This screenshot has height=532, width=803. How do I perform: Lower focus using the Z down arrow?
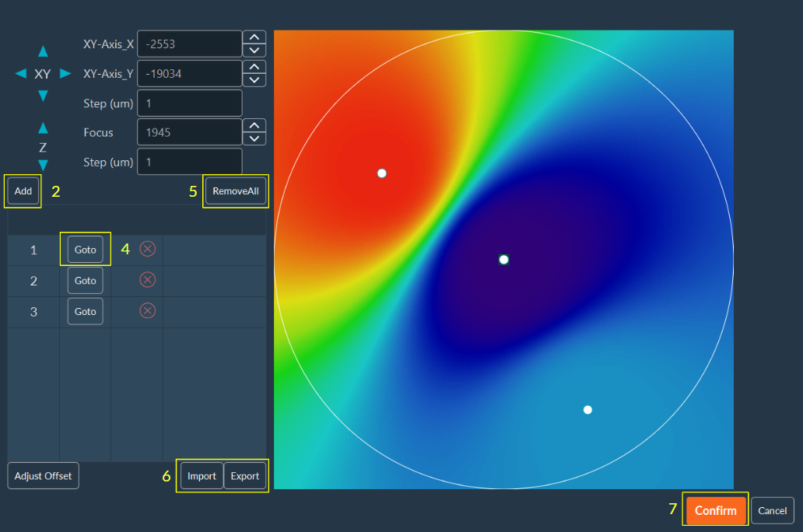coord(43,165)
